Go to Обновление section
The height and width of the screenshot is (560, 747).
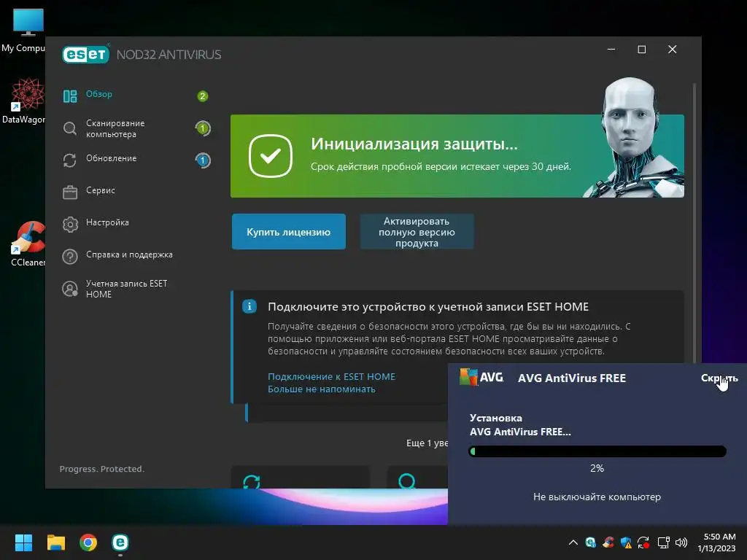tap(111, 158)
